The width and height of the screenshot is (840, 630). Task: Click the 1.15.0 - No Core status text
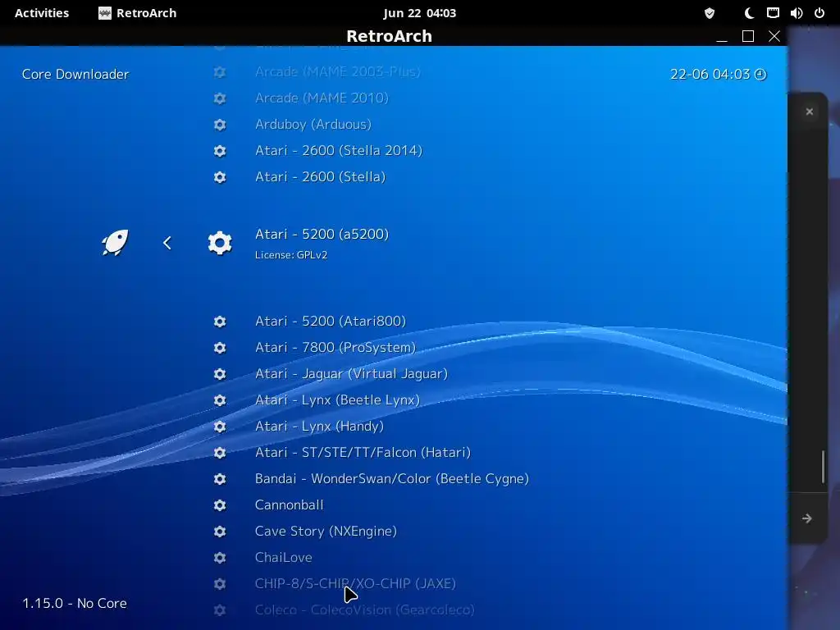tap(75, 603)
